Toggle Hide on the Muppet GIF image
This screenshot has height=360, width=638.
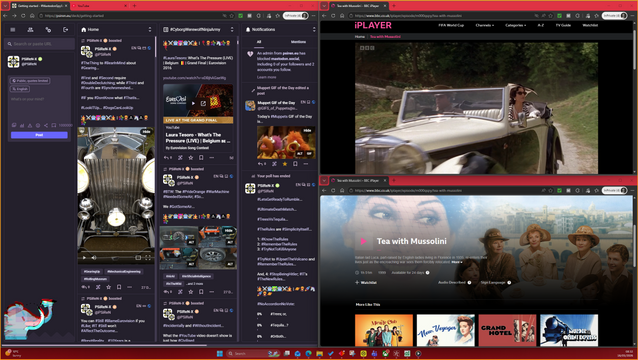point(308,130)
